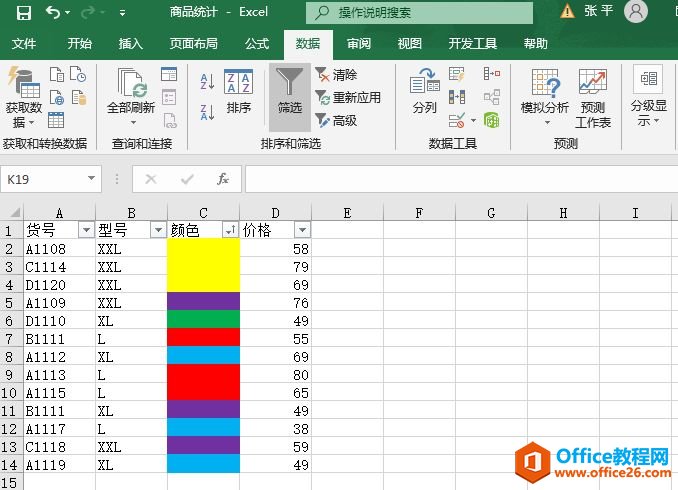Select cell A1108 in column A

coord(59,249)
